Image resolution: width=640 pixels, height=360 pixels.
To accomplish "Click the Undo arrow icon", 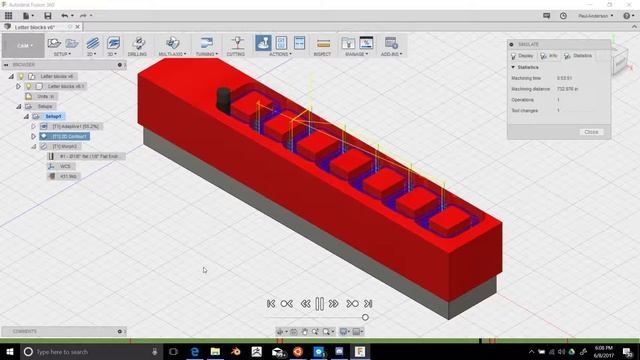I will (64, 16).
